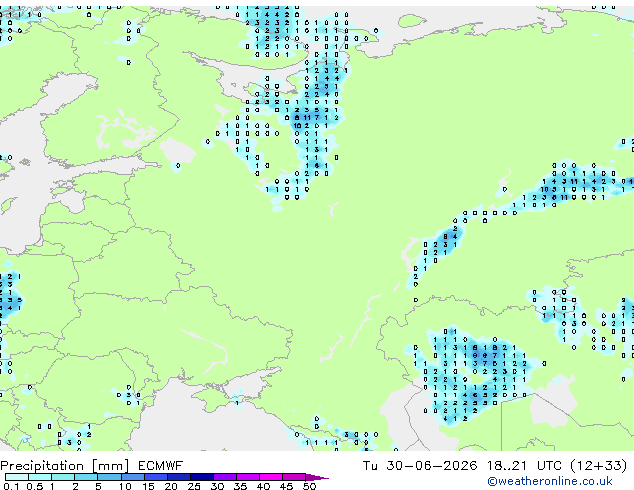The width and height of the screenshot is (634, 490).
Task: Select the 2–5 mm legend color box
Action: 86,477
